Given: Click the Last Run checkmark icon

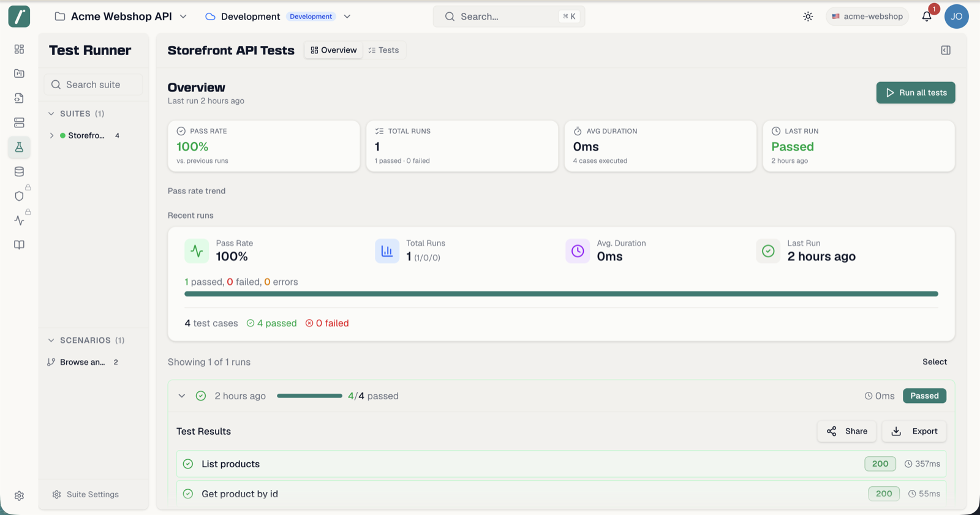Looking at the screenshot, I should pos(768,250).
